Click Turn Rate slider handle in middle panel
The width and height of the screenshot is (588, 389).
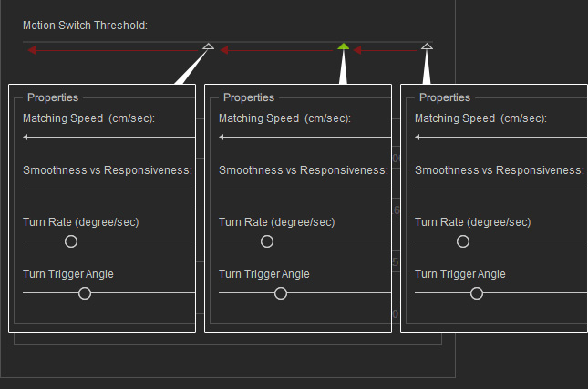pos(267,241)
